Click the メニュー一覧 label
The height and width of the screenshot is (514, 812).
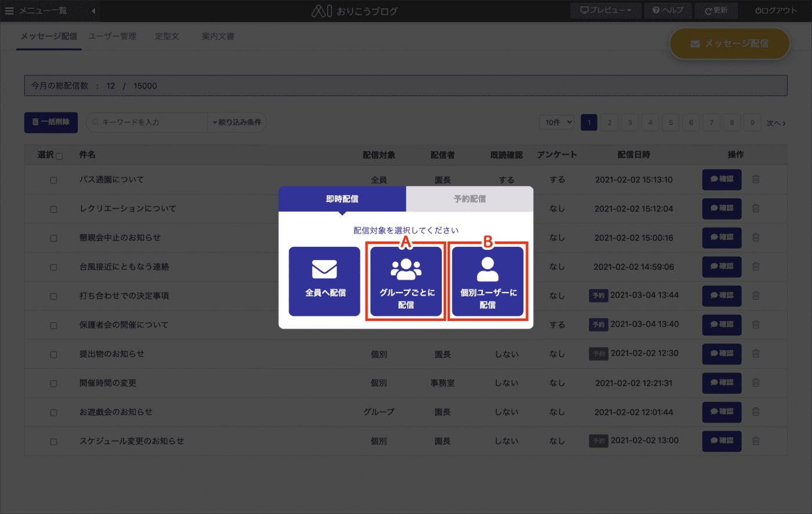click(43, 10)
